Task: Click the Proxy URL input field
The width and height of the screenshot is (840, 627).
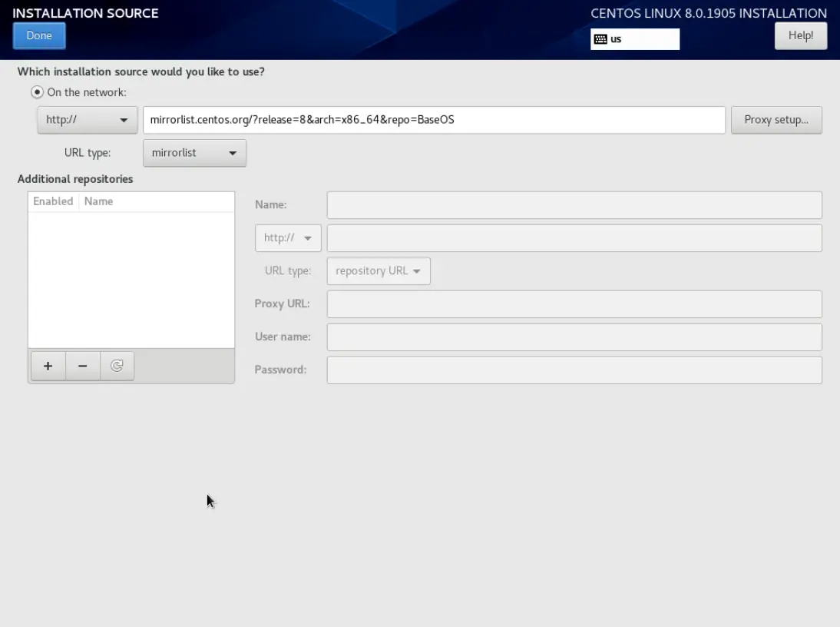Action: coord(574,304)
